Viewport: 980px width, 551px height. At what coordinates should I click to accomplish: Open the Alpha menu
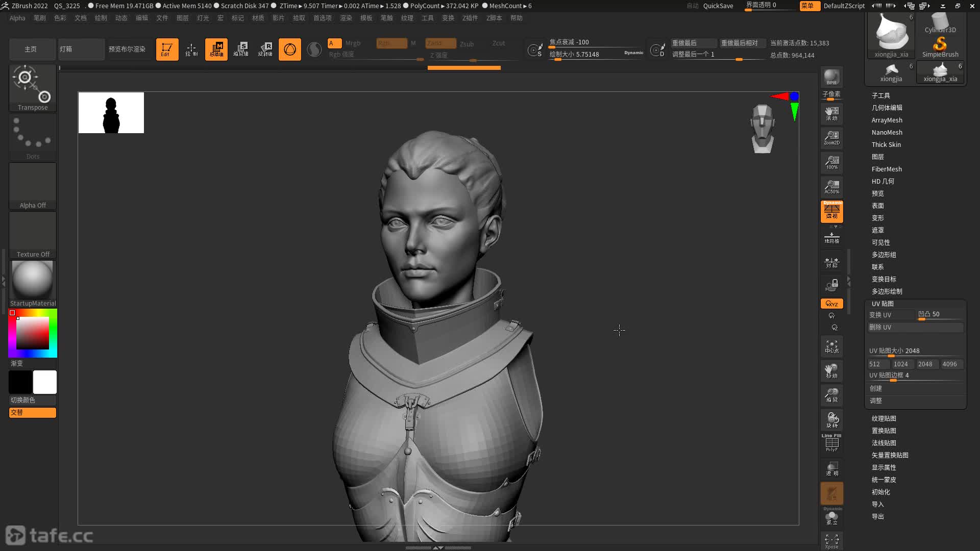coord(17,18)
